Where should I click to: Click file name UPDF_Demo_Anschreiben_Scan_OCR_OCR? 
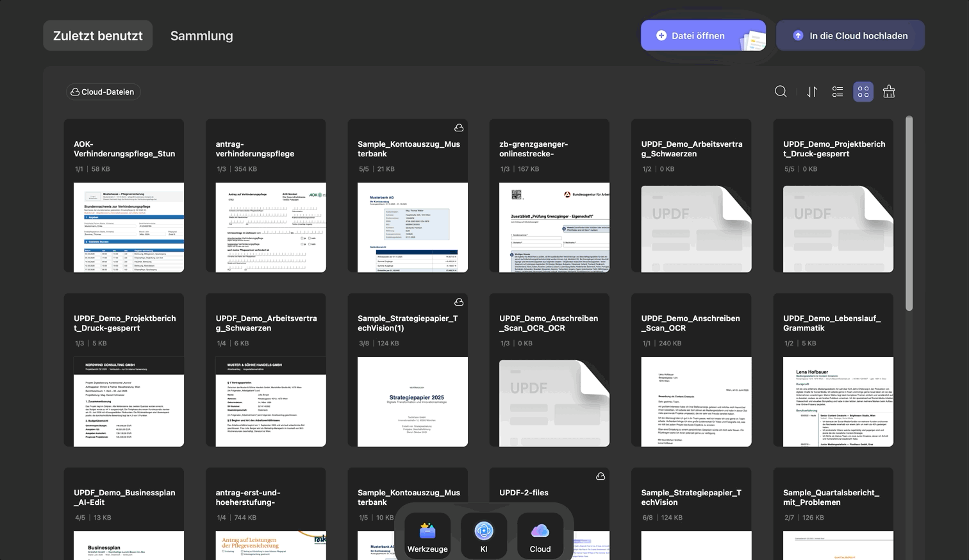(549, 323)
